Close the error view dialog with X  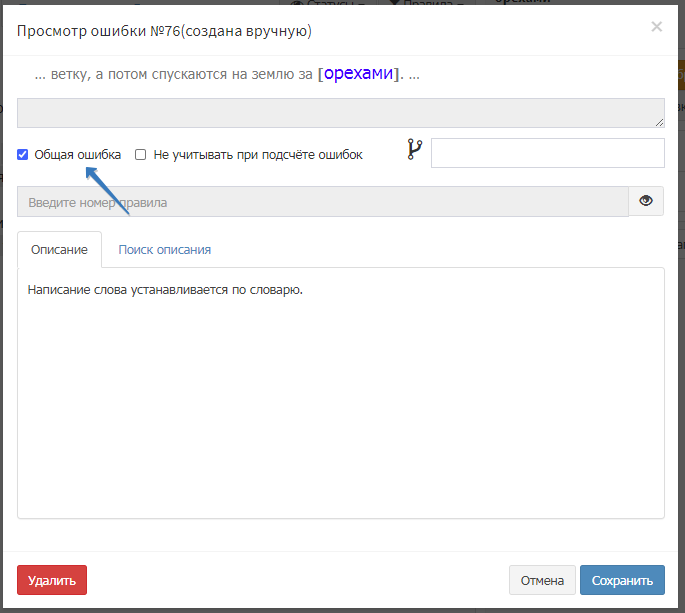[x=656, y=27]
